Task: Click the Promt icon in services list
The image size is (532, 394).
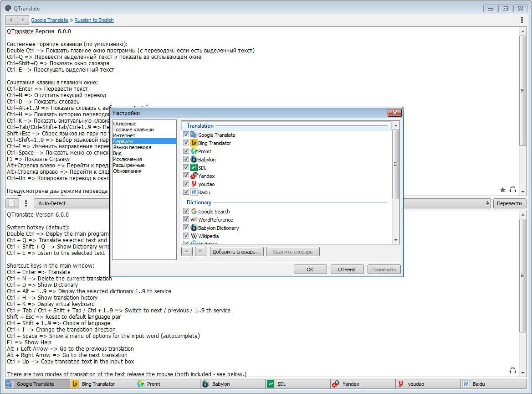Action: [x=194, y=151]
